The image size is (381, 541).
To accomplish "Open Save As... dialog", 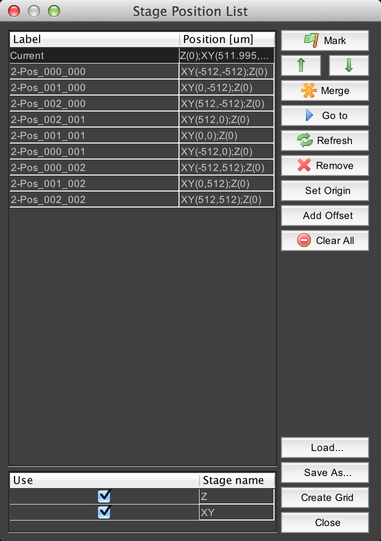I will pyautogui.click(x=325, y=472).
